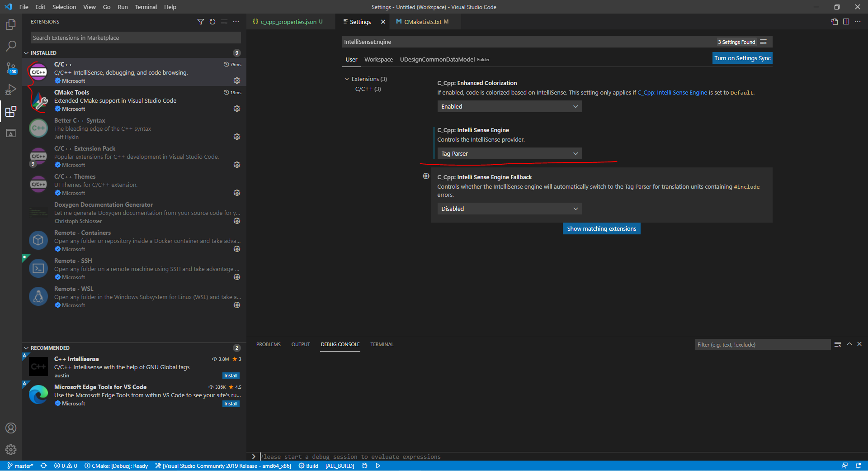Collapse the INSTALLED extensions section
The image size is (868, 471).
point(26,53)
